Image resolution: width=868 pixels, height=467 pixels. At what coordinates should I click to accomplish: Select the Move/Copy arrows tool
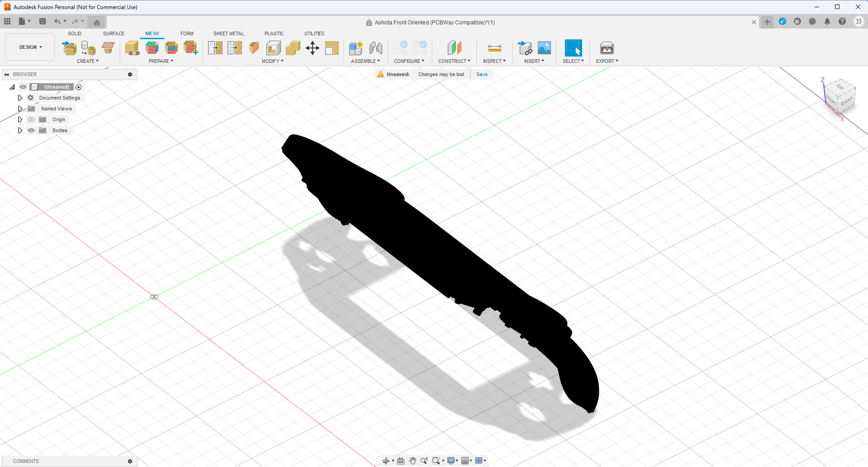click(313, 48)
